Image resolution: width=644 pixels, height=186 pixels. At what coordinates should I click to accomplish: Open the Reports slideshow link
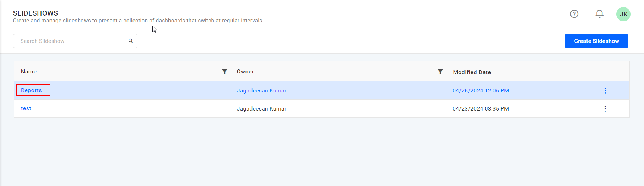31,90
